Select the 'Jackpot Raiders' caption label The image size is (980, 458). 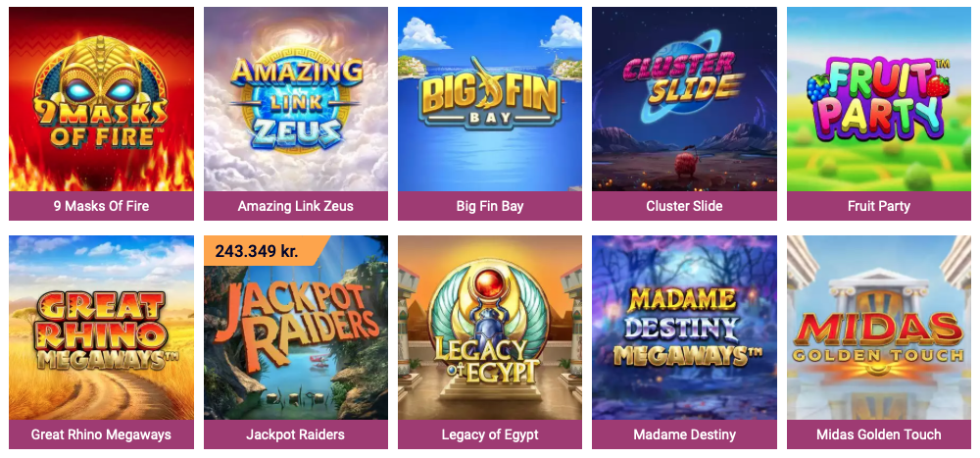(x=296, y=434)
